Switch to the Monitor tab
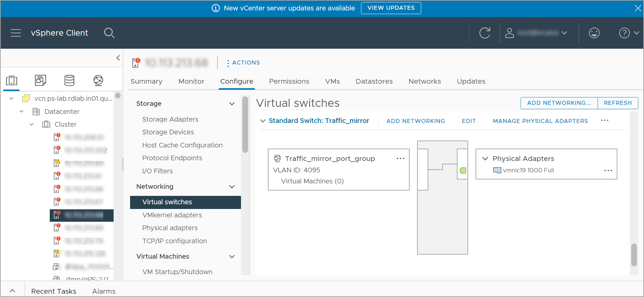The width and height of the screenshot is (644, 297). point(191,81)
